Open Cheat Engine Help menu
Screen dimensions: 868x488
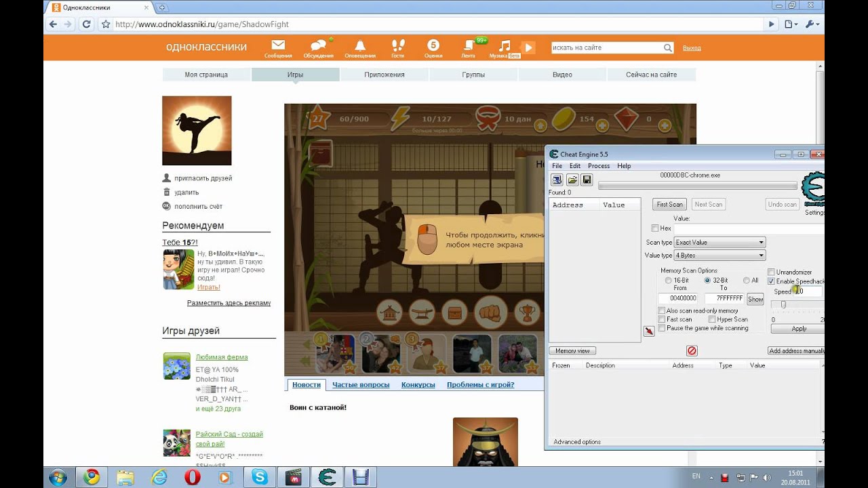pos(624,165)
